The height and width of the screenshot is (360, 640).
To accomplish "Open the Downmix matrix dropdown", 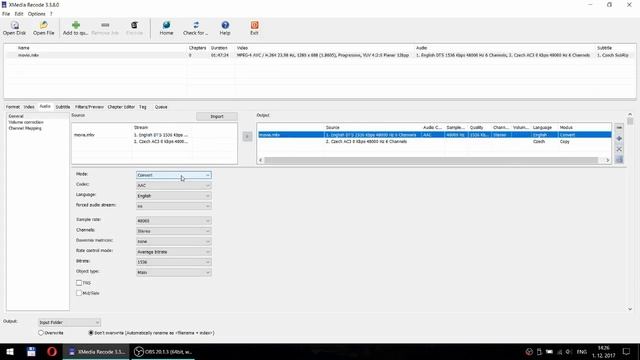I will click(x=173, y=241).
